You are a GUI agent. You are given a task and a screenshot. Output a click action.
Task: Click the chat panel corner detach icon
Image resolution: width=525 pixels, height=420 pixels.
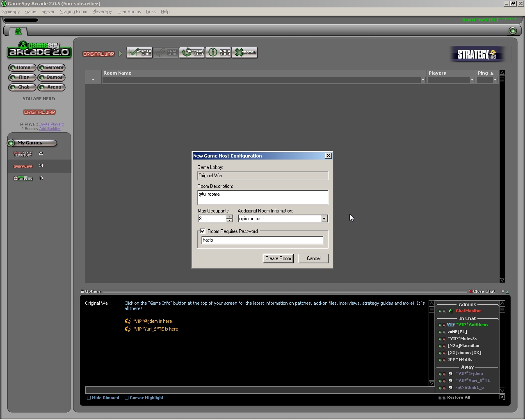[x=502, y=397]
